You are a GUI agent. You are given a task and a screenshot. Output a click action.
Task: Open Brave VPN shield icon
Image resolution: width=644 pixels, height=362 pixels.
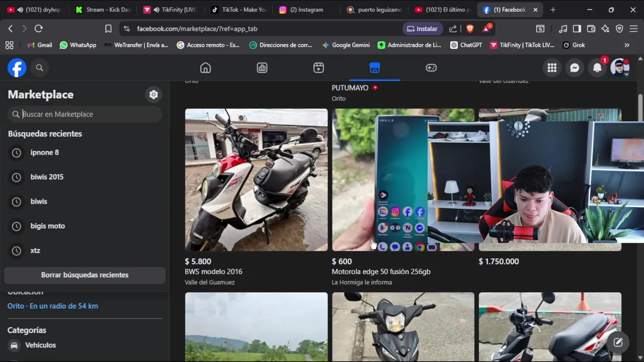(x=619, y=29)
